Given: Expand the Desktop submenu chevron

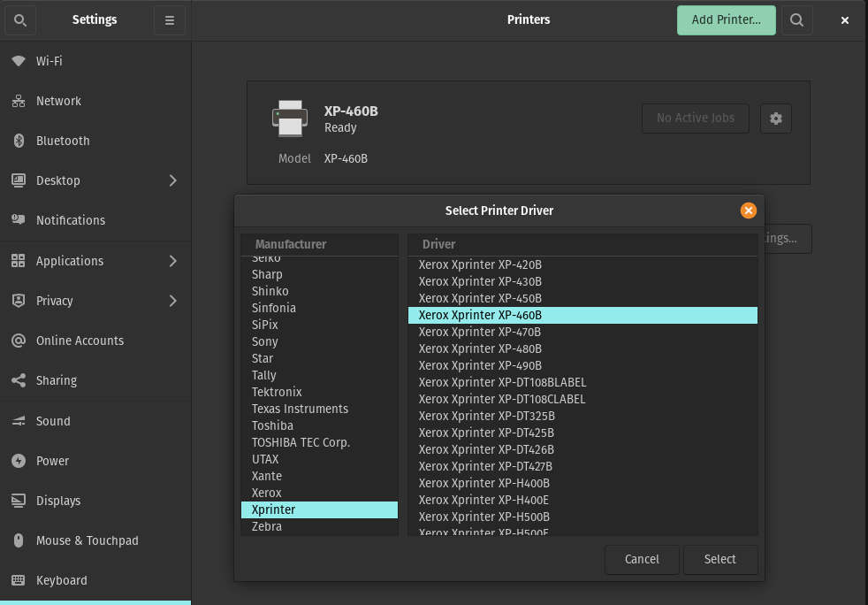Looking at the screenshot, I should 172,180.
